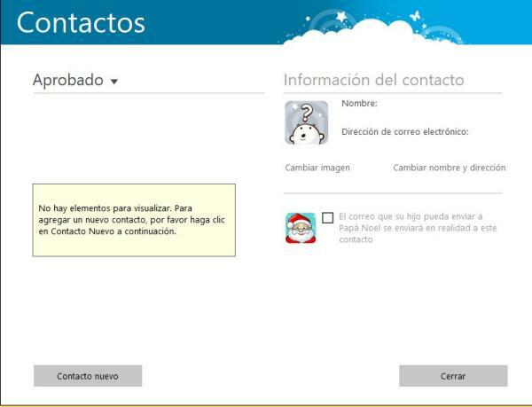The height and width of the screenshot is (407, 532).
Task: Click the Aprobado filter label
Action: [68, 80]
